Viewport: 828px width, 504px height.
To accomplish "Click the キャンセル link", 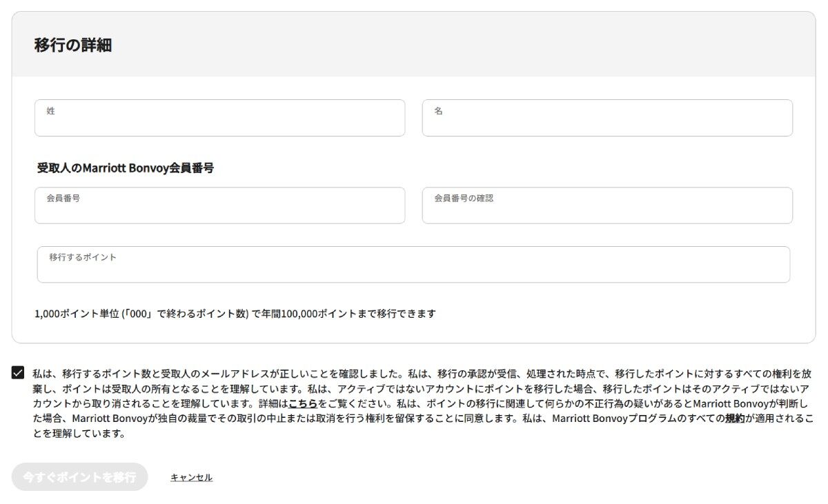I will pyautogui.click(x=191, y=477).
